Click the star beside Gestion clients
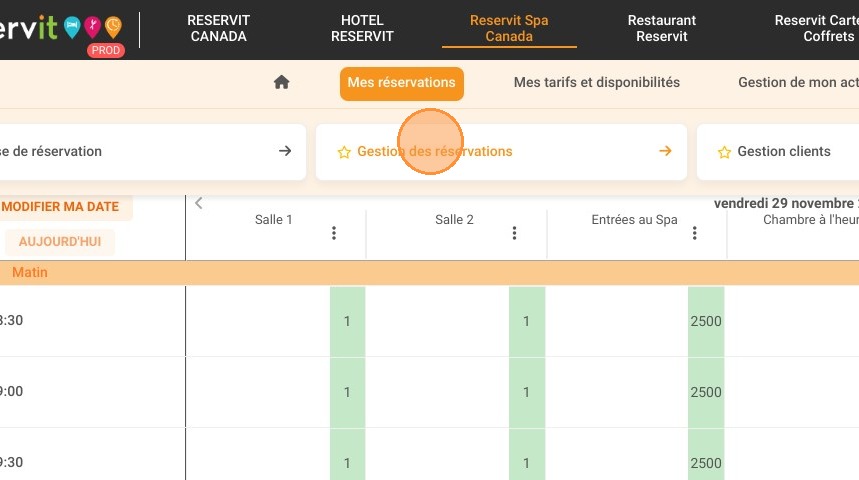This screenshot has height=480, width=859. 724,152
